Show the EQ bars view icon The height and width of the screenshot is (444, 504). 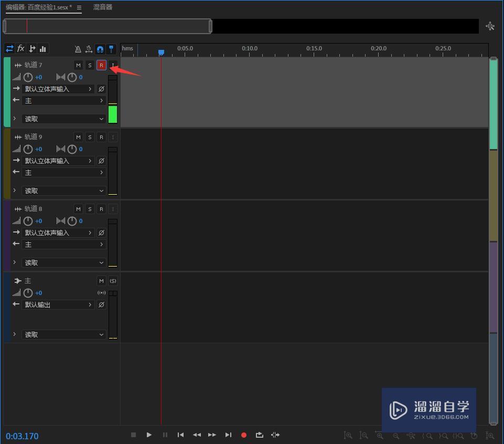coord(43,49)
